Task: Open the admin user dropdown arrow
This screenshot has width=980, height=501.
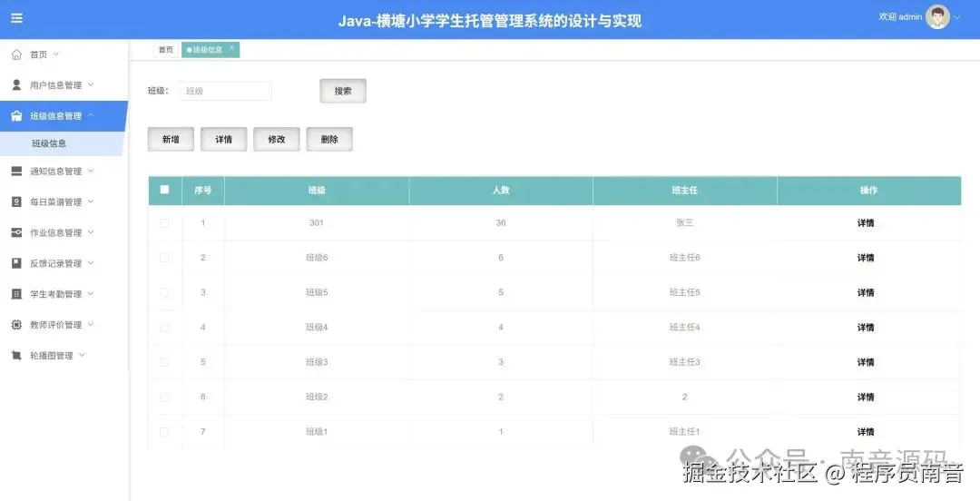Action: [x=957, y=17]
